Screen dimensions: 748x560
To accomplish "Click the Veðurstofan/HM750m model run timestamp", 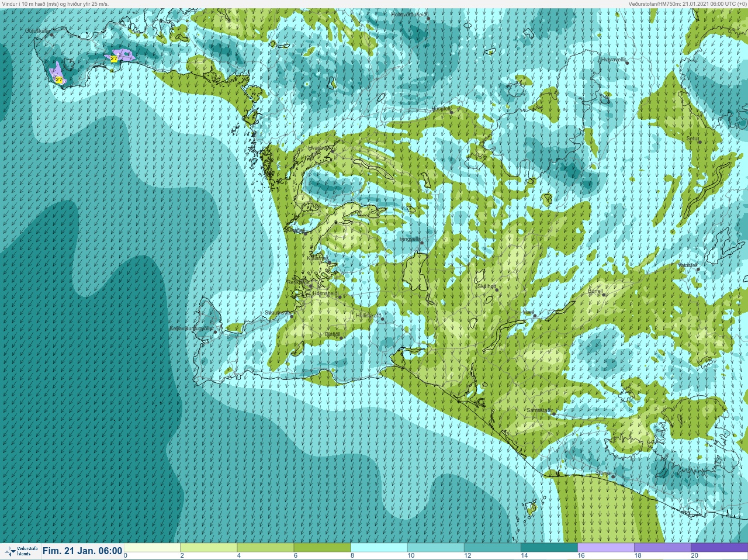I will click(687, 4).
